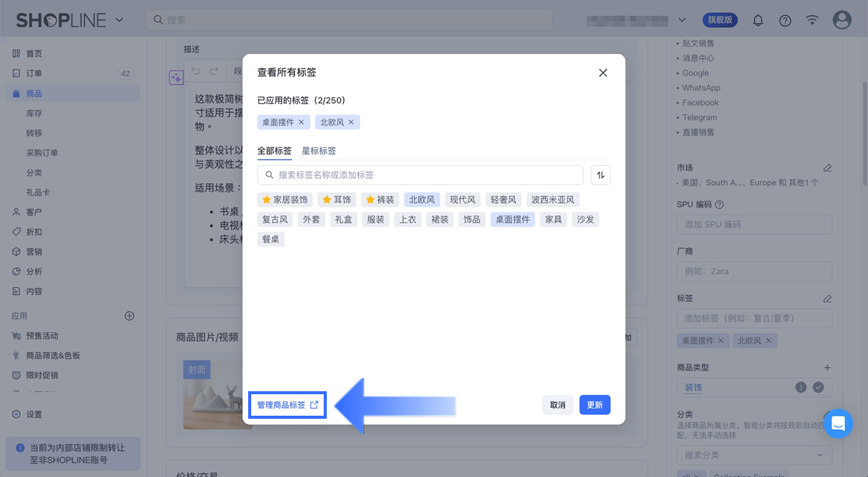Select the 饰品 tag
The width and height of the screenshot is (868, 477).
coord(472,220)
